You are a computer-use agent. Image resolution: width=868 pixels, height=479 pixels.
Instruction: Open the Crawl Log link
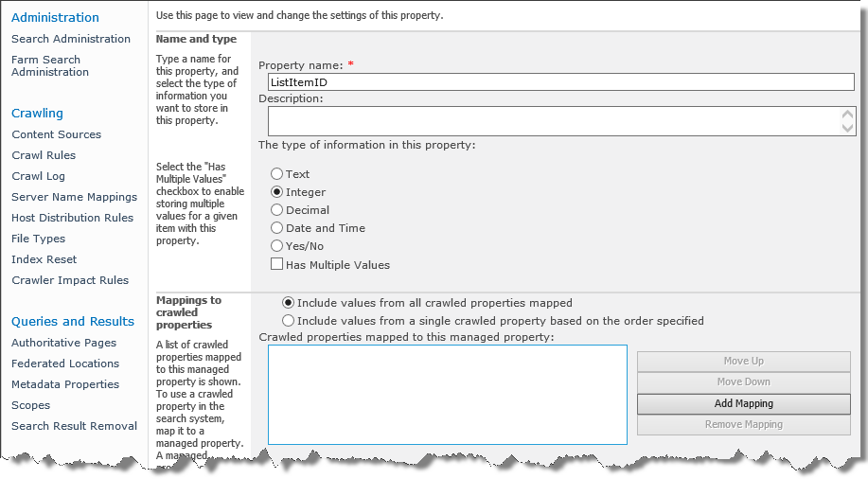click(38, 176)
